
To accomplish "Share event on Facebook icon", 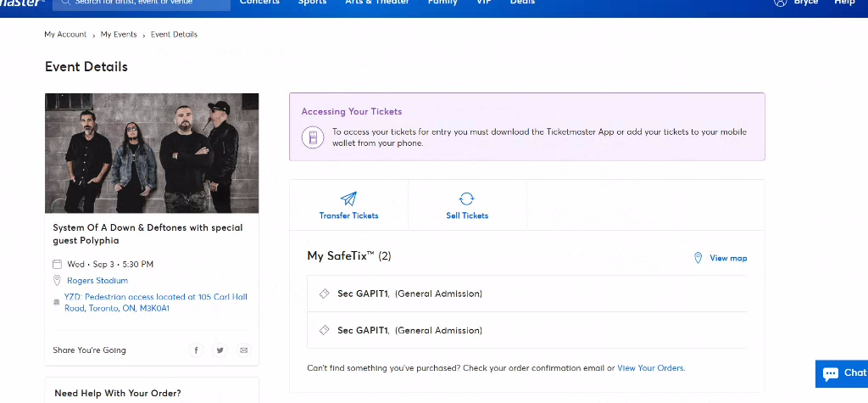I will coord(196,350).
